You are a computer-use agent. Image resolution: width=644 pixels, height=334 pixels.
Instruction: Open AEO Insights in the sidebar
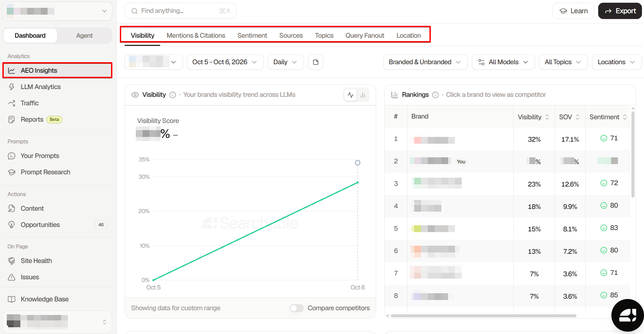tap(57, 71)
